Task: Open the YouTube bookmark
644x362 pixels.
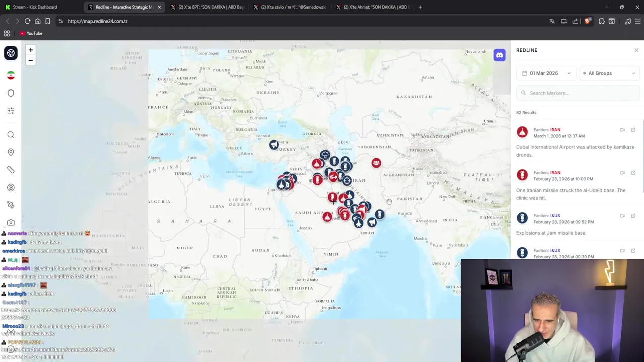Action: [31, 33]
